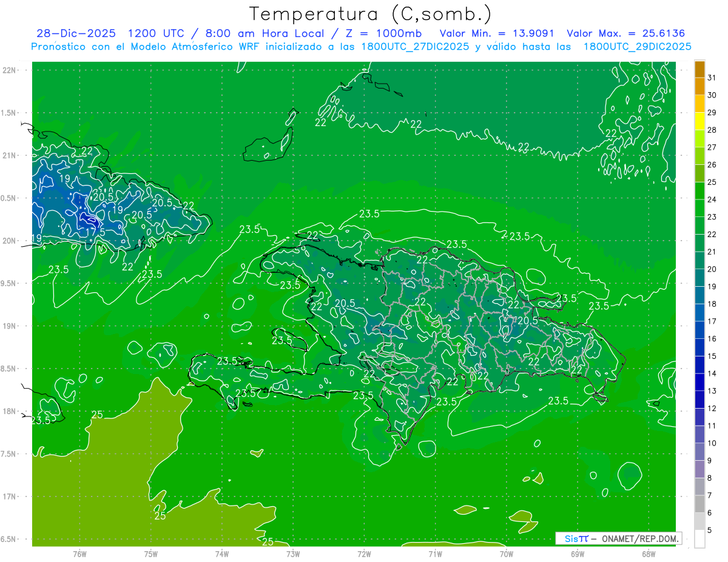Click the date '28-Dic-2025' in header
The height and width of the screenshot is (562, 728).
pos(76,33)
